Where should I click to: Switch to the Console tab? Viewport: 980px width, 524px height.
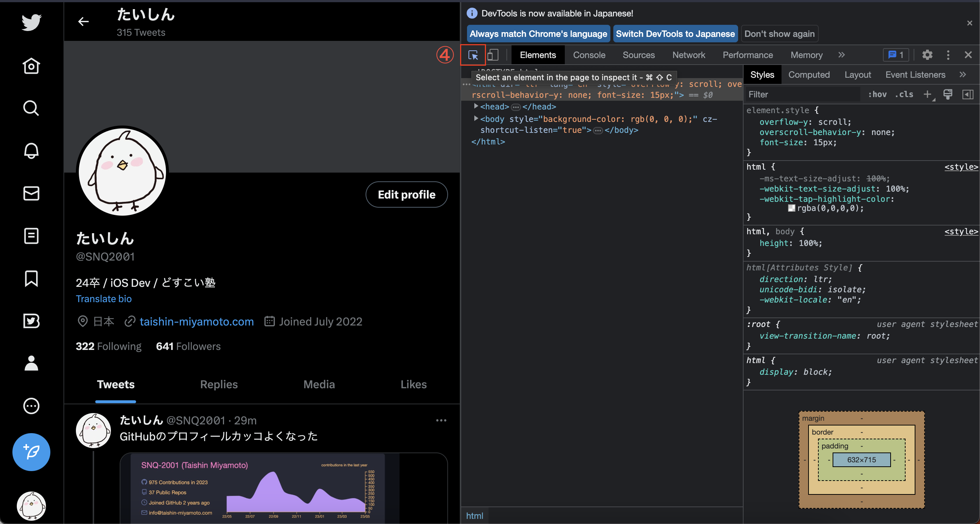click(x=589, y=55)
